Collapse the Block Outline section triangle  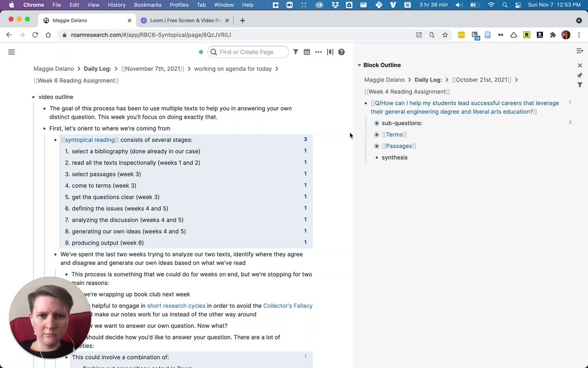(359, 65)
